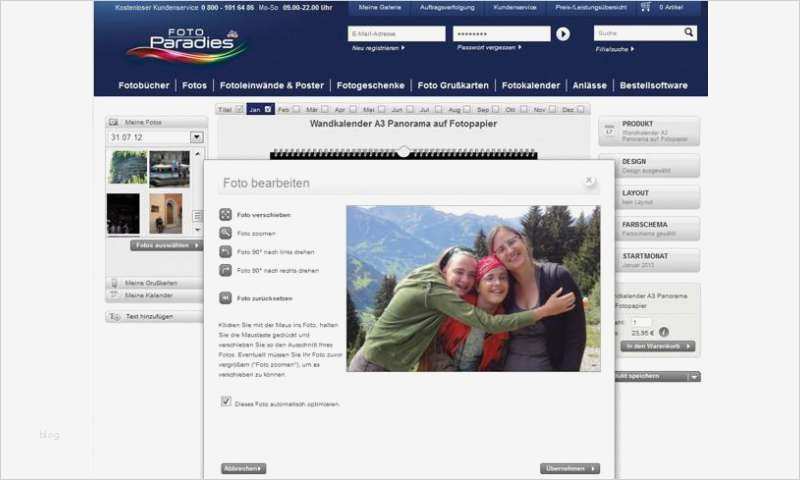The width and height of the screenshot is (800, 480).
Task: Open Kundenservice in top bar
Action: tap(515, 8)
